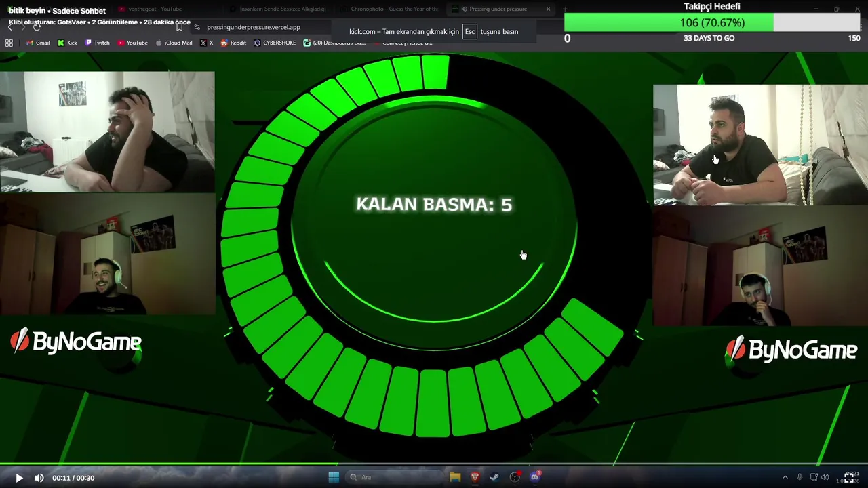This screenshot has height=488, width=868.
Task: Click the Takipçi Hedefi follower goal progress bar
Action: point(712,23)
